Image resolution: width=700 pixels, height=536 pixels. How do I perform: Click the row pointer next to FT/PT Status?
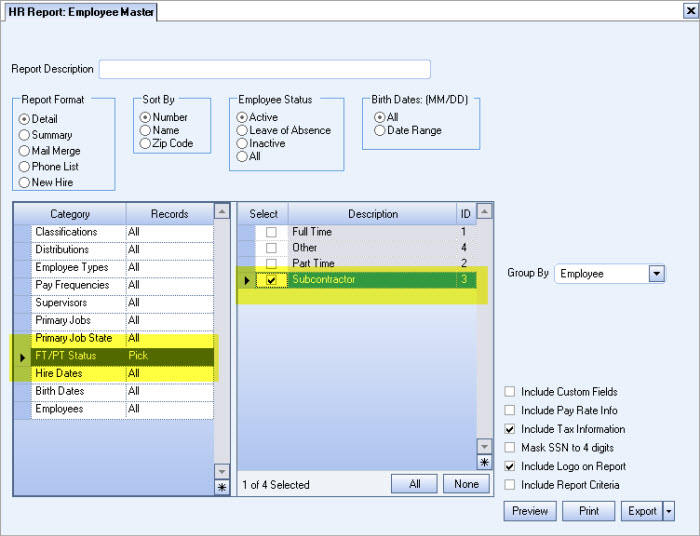[x=22, y=357]
